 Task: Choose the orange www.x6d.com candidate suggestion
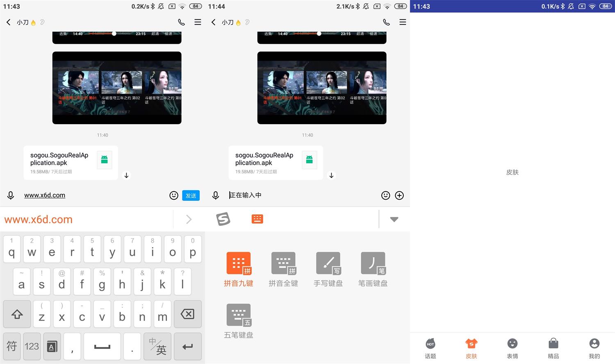click(39, 219)
